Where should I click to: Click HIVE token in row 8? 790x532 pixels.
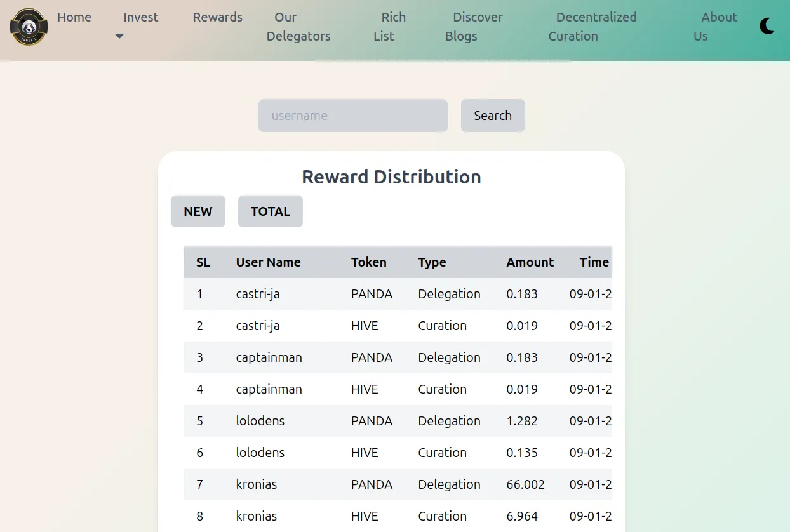365,516
